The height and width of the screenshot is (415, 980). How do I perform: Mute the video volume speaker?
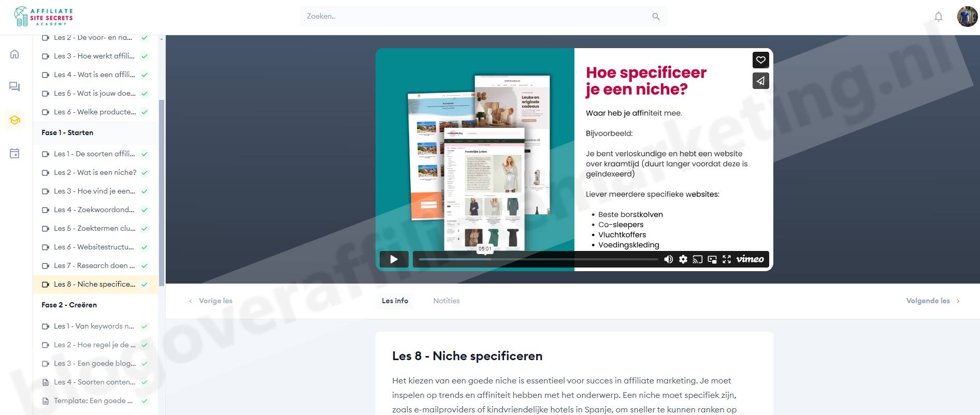pyautogui.click(x=668, y=259)
